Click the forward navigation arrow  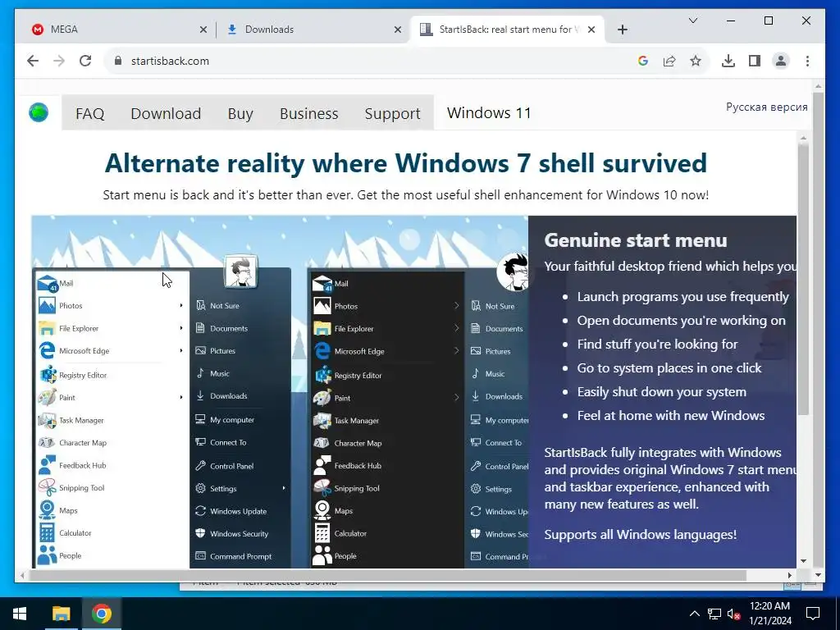(59, 61)
